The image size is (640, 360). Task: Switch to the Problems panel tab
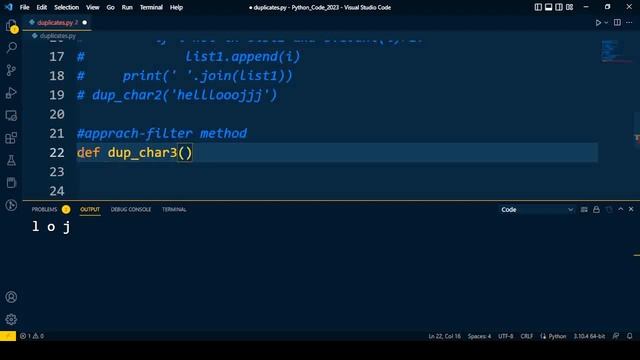(44, 209)
